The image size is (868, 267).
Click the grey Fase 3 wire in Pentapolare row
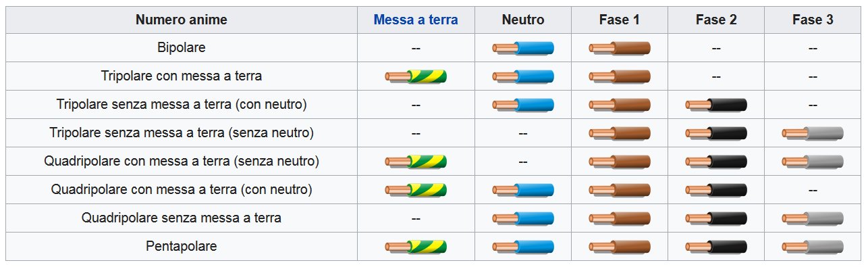click(x=813, y=247)
